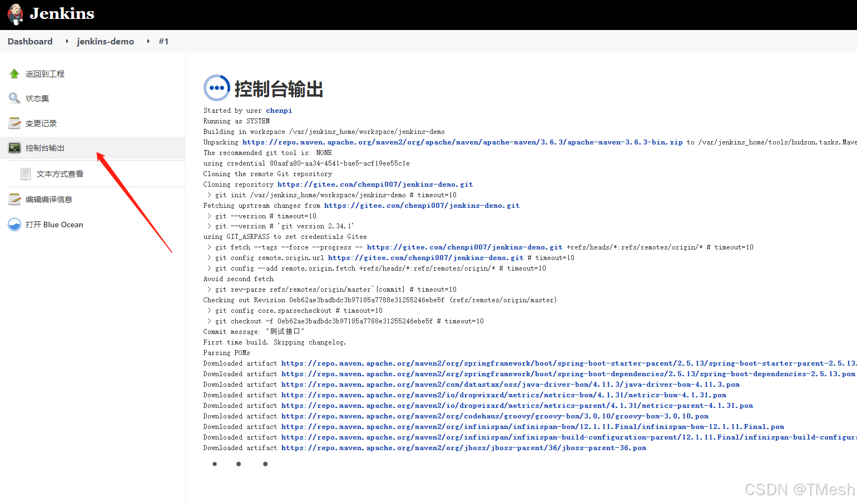
Task: Click the 'git config core.sparsecheckout' line
Action: point(295,311)
